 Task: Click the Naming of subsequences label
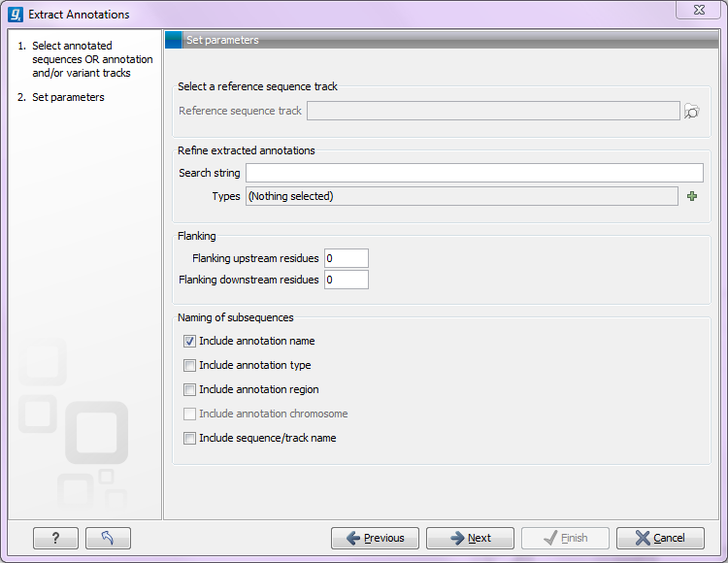(236, 317)
